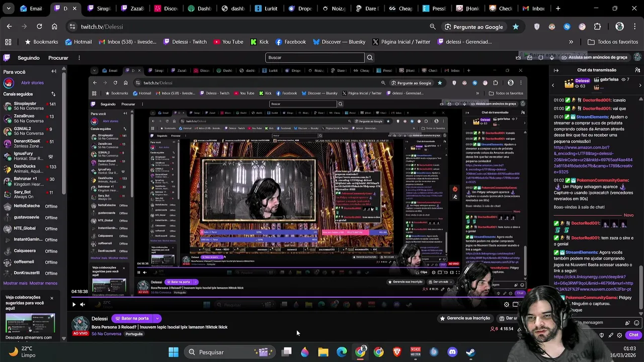Viewport: 644px width, 362px height.
Task: Open the Sinxplaysbr channel in the sidebar
Action: click(30, 107)
